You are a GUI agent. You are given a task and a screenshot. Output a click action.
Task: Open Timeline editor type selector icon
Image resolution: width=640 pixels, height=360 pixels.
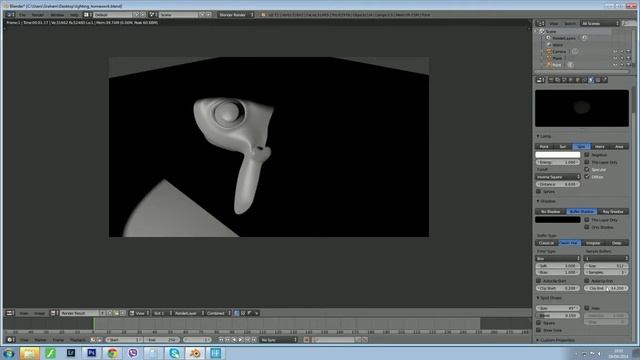coord(10,340)
